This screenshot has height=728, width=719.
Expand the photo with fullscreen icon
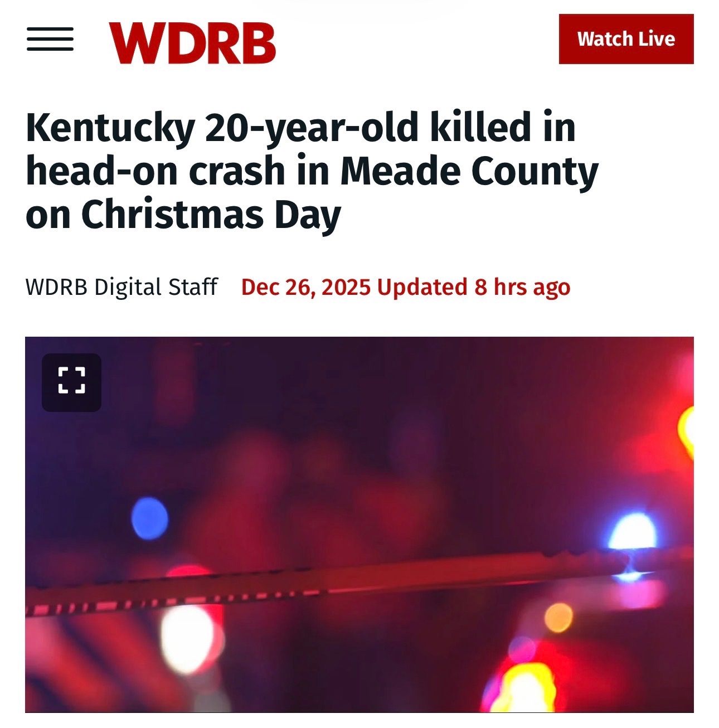click(x=72, y=382)
